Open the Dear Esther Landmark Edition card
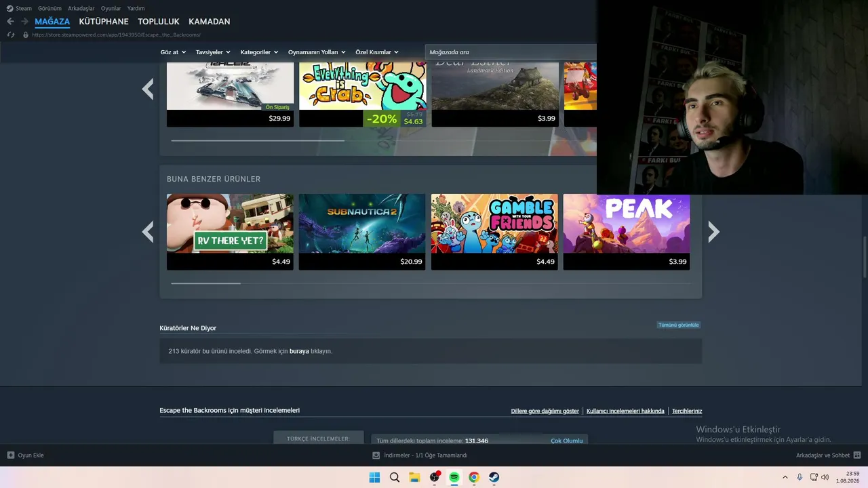This screenshot has width=868, height=488. click(494, 94)
